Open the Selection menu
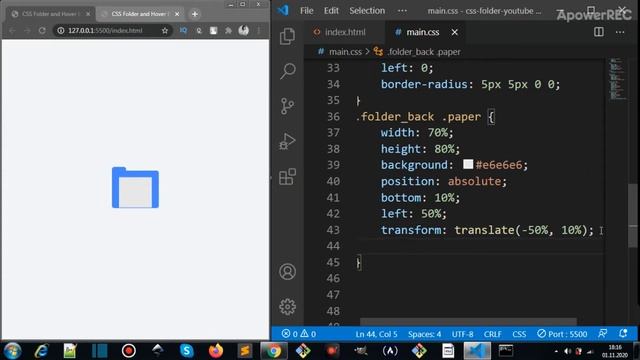640x360 pixels. pyautogui.click(x=367, y=11)
